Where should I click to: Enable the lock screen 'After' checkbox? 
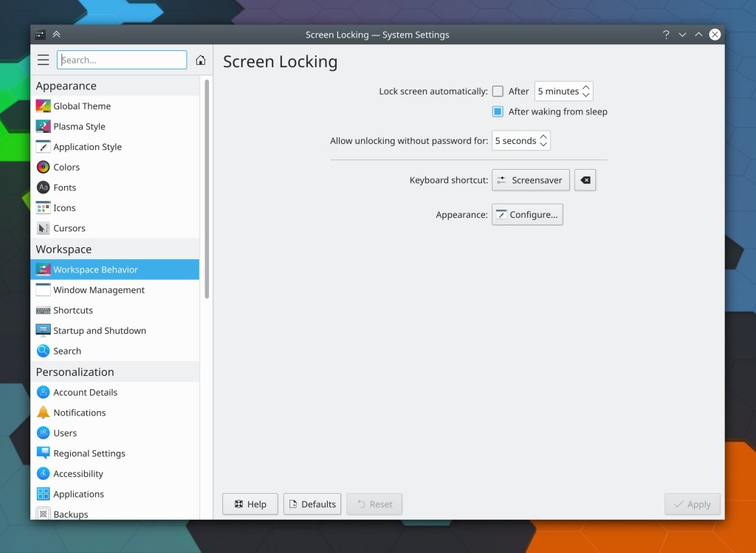(x=498, y=92)
